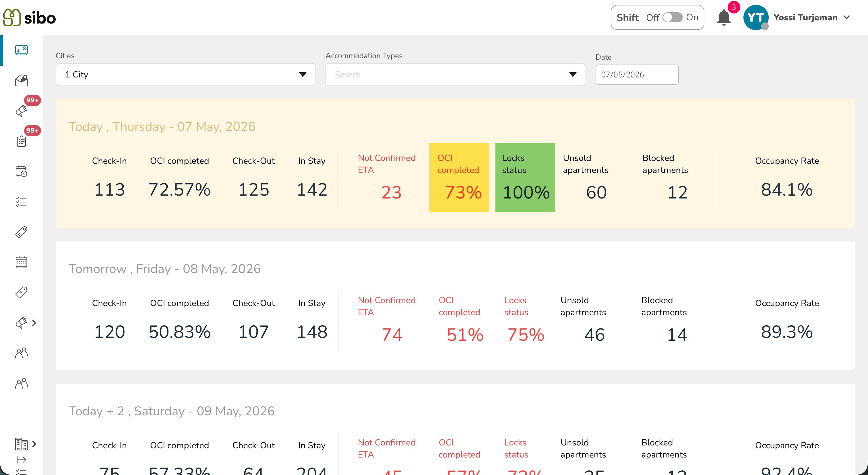Image resolution: width=868 pixels, height=475 pixels.
Task: Open the ticket tag sidebar icon
Action: pyautogui.click(x=21, y=232)
